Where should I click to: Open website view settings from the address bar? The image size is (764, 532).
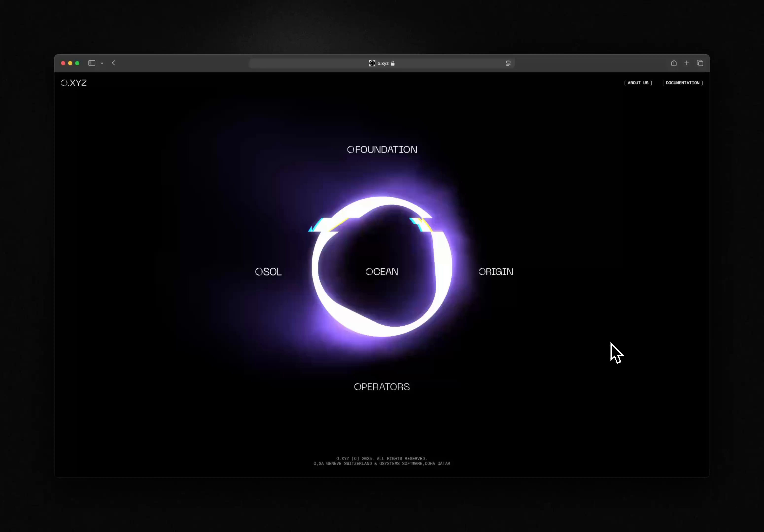pos(508,63)
